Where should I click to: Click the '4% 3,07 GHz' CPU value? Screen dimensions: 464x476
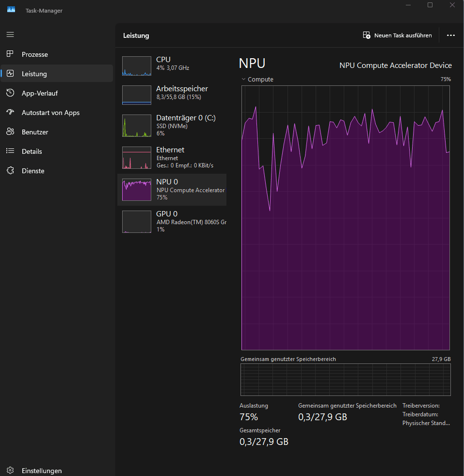coord(173,68)
